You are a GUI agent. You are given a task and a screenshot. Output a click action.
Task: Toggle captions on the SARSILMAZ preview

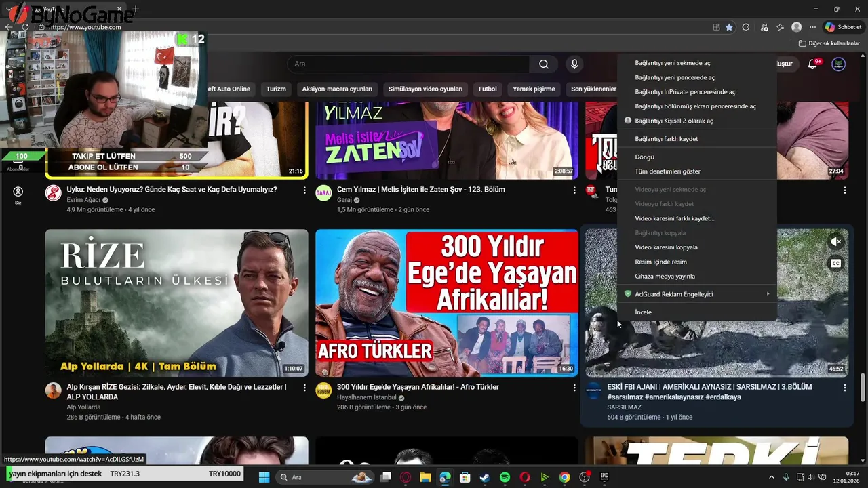pyautogui.click(x=835, y=263)
